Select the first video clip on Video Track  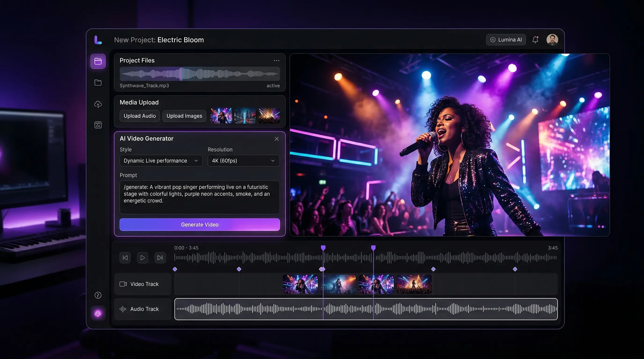point(300,284)
